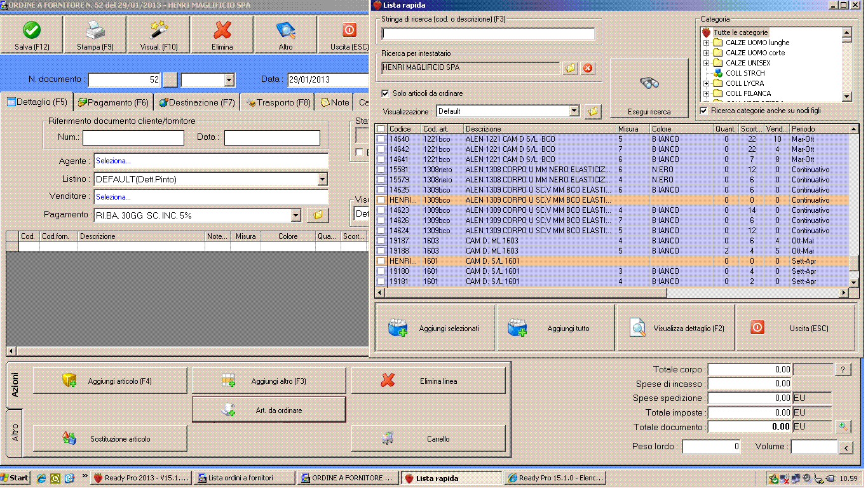Open the Trasporto (F8) tab

pyautogui.click(x=278, y=102)
